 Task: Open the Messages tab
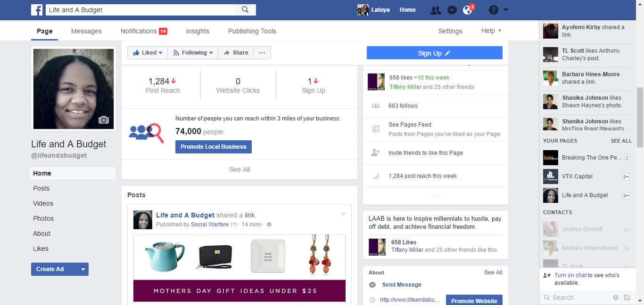86,31
